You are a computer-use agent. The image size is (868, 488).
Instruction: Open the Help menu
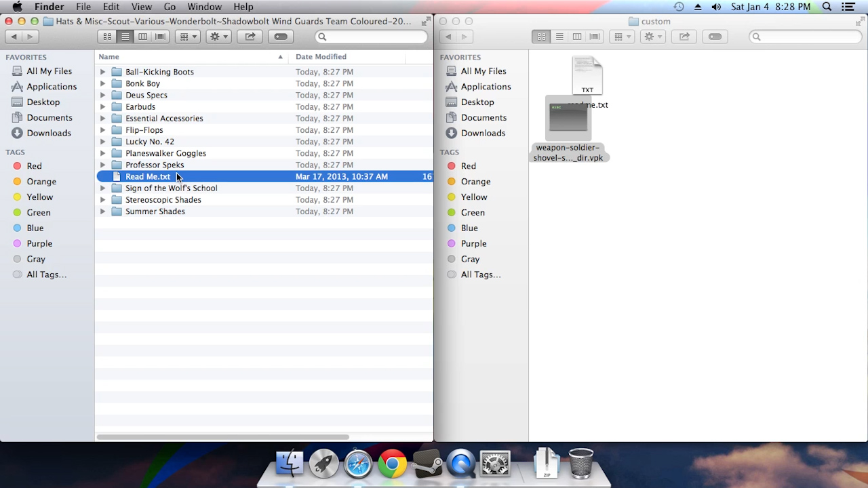[243, 7]
